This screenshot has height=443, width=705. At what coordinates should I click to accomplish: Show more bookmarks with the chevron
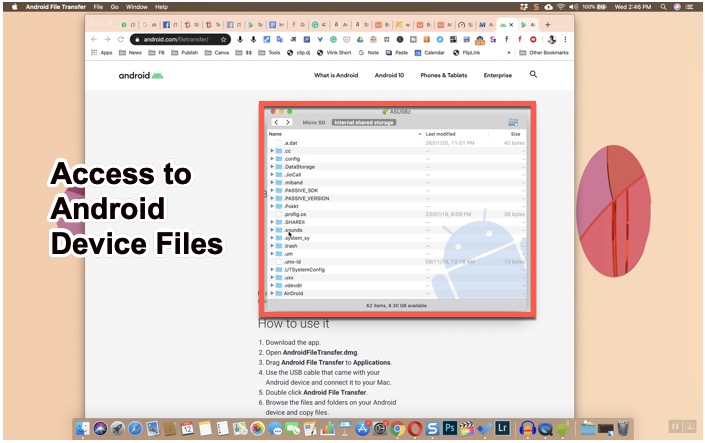[x=509, y=53]
